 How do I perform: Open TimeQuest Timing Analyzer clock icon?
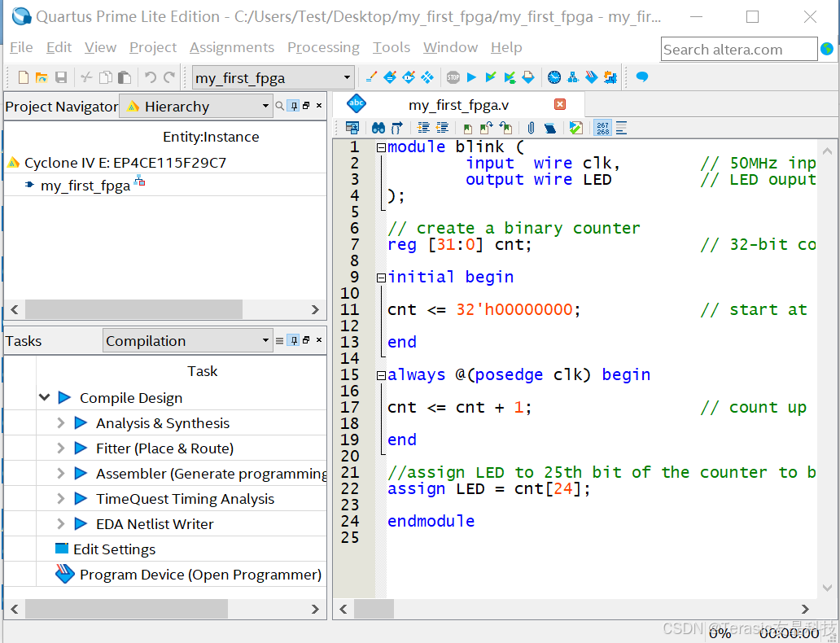click(x=554, y=77)
